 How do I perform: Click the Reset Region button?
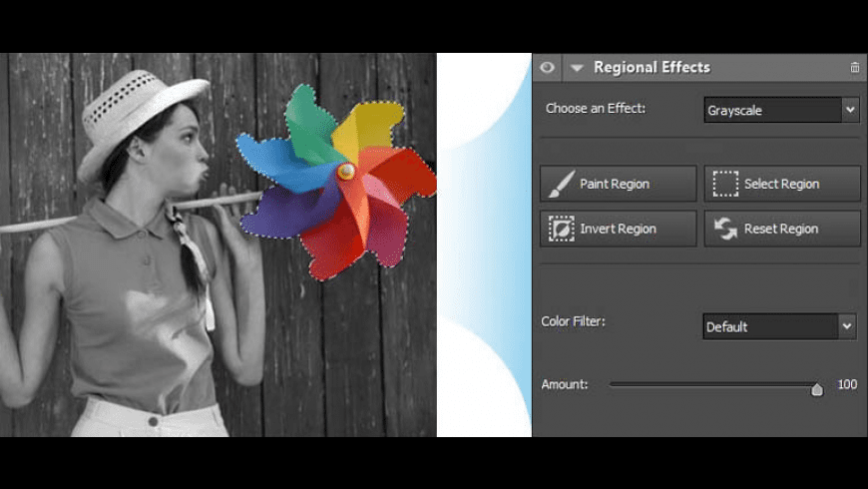click(x=782, y=229)
